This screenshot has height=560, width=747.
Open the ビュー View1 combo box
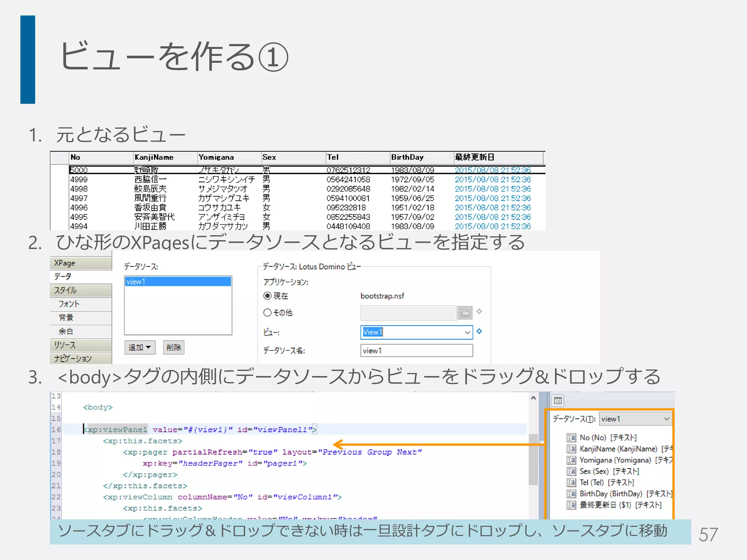click(x=417, y=332)
